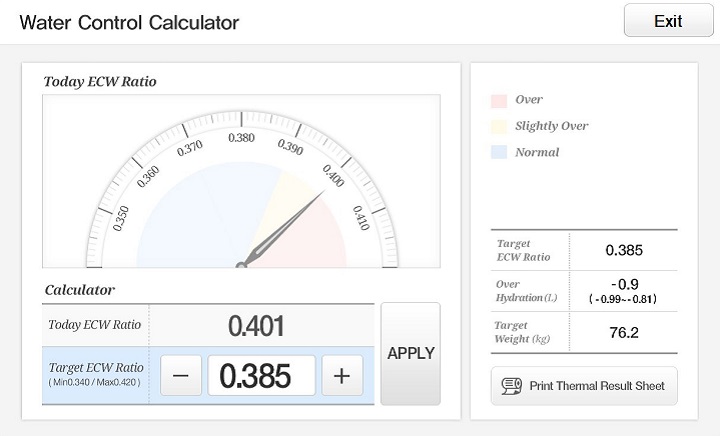Click the Target Weight value 76.2

(624, 332)
